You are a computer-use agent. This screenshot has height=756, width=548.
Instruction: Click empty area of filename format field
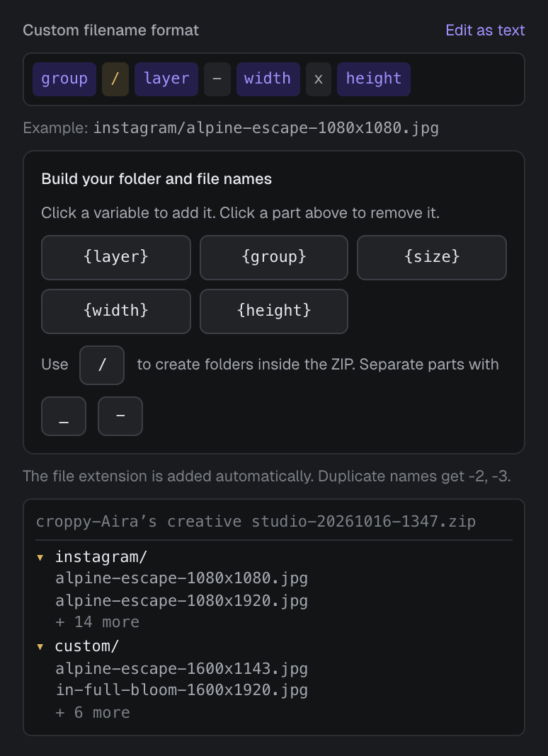point(466,79)
